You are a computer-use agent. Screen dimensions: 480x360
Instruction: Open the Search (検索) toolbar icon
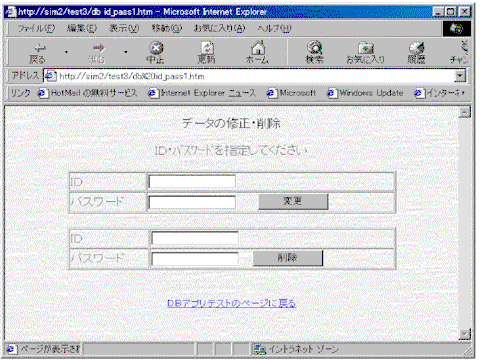[x=314, y=53]
